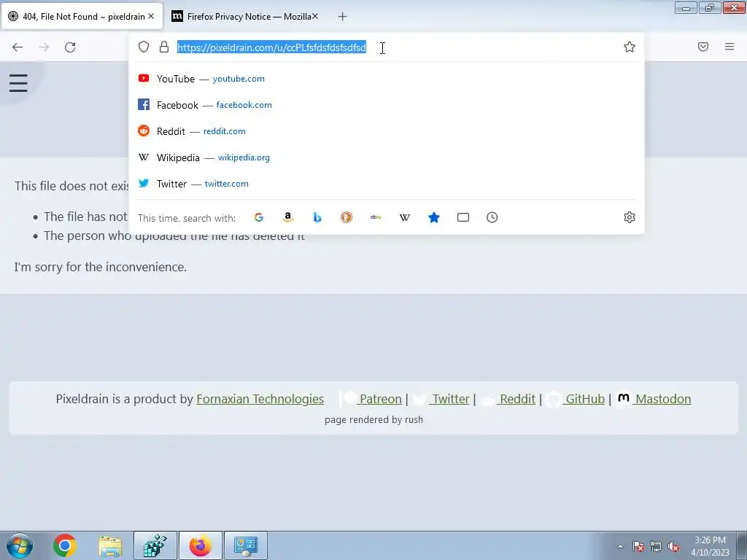Open the network status tray icon
The width and height of the screenshot is (747, 560).
[656, 547]
